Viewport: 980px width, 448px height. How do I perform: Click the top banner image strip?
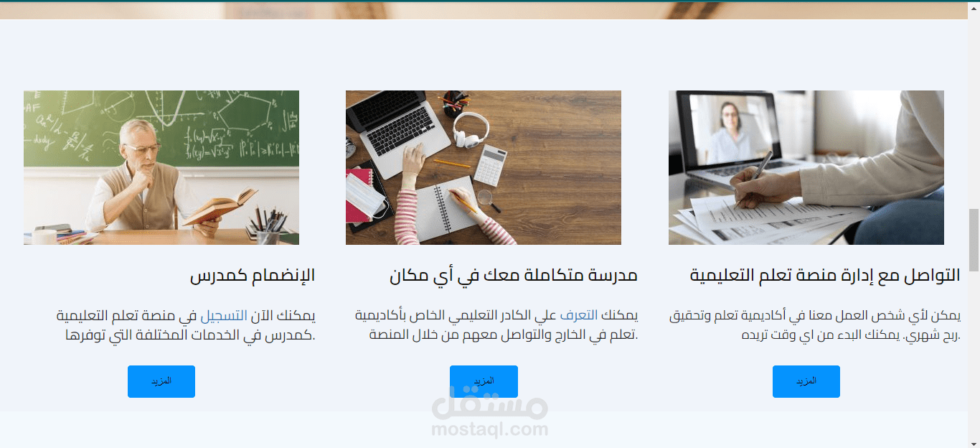[x=484, y=10]
